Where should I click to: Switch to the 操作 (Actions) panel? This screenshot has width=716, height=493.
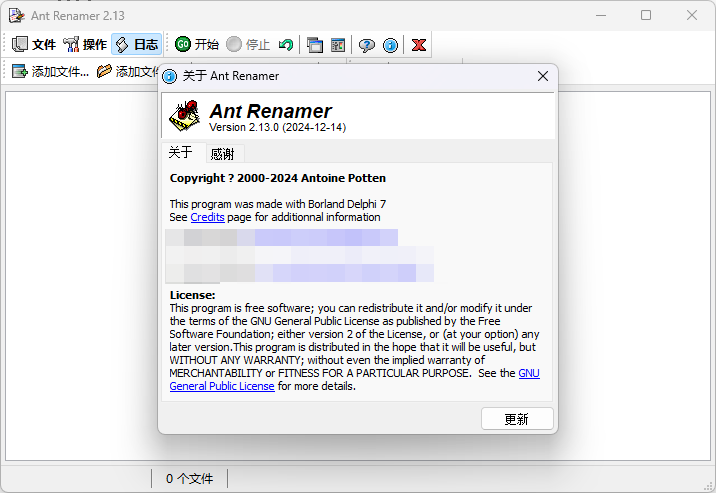(x=85, y=44)
